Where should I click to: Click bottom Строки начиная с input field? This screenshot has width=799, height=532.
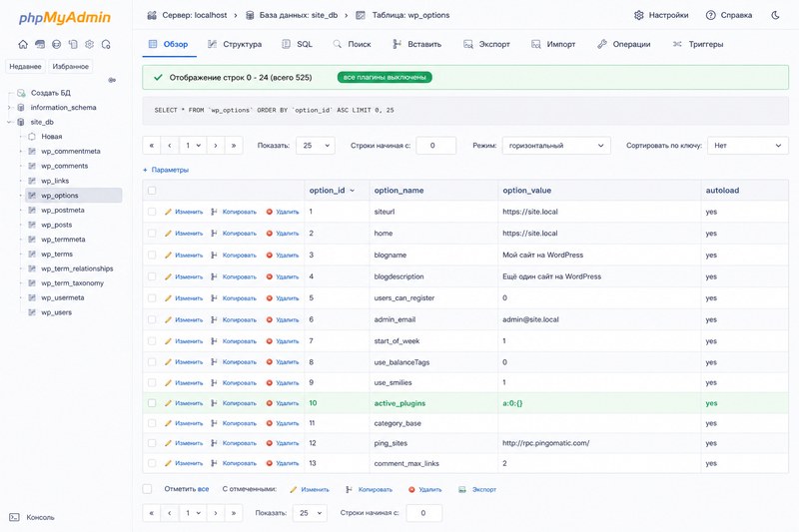tap(423, 513)
